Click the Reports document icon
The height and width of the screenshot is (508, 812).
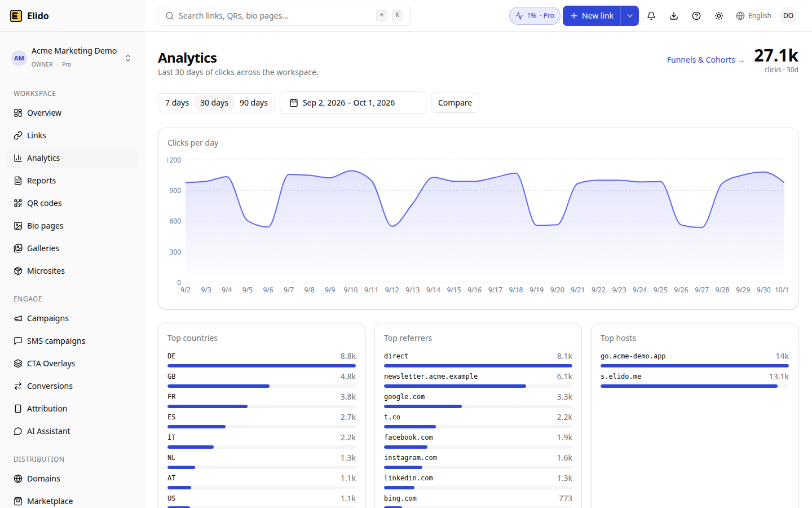pyautogui.click(x=18, y=181)
